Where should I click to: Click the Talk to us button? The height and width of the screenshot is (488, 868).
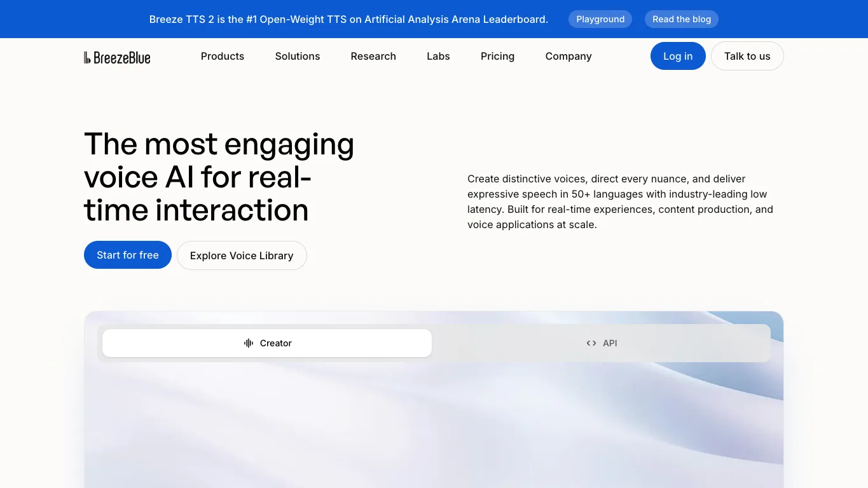tap(747, 56)
